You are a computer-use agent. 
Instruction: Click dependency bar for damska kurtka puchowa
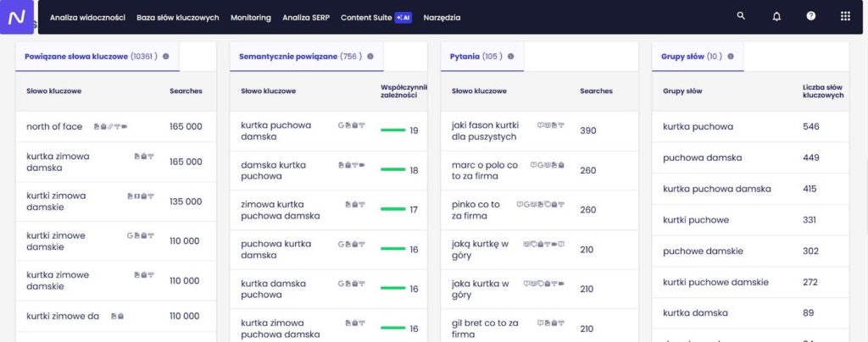tap(393, 170)
